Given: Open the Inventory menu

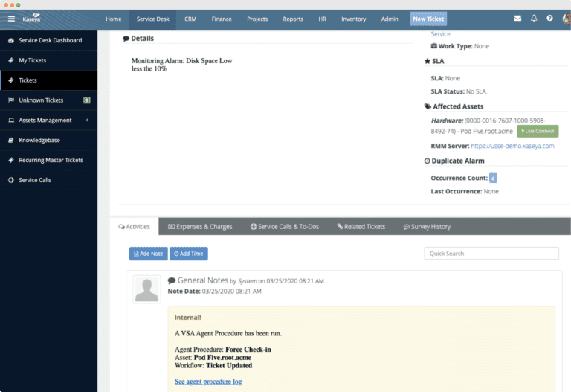Looking at the screenshot, I should (354, 19).
